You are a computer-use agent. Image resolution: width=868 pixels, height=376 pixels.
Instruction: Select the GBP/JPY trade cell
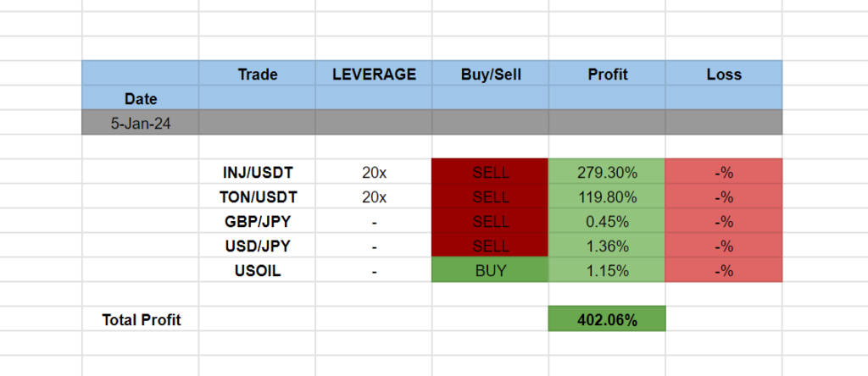click(257, 222)
